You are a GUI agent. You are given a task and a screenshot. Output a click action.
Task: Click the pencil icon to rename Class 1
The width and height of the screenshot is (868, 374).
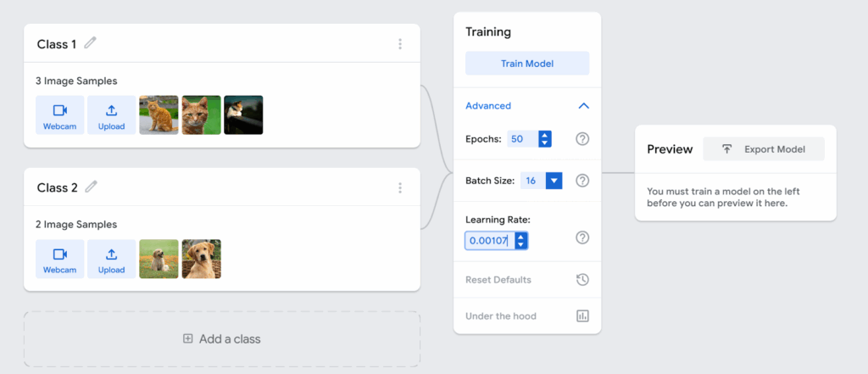(x=91, y=43)
